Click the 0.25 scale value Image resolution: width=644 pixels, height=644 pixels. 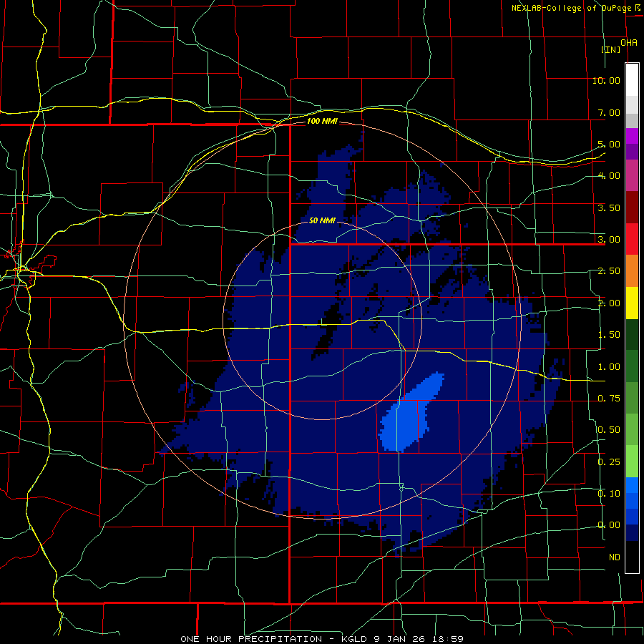tap(609, 462)
